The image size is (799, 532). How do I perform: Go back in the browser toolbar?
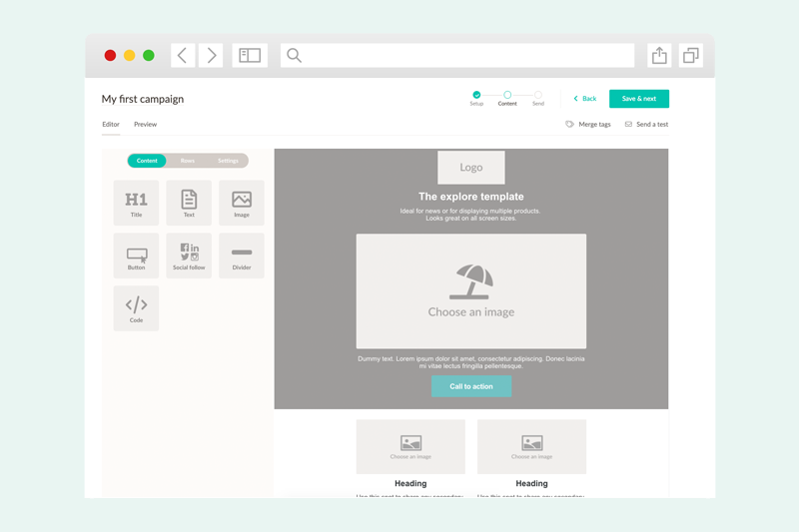183,55
